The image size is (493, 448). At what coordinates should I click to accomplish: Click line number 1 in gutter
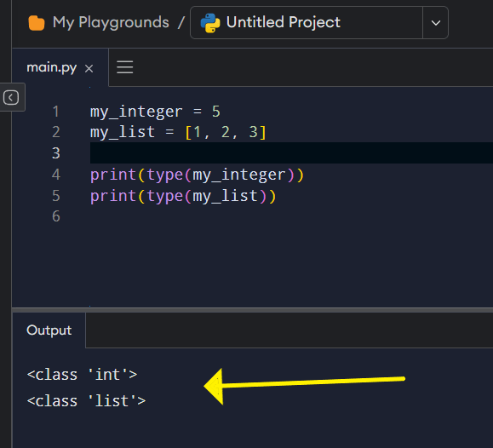tap(56, 112)
